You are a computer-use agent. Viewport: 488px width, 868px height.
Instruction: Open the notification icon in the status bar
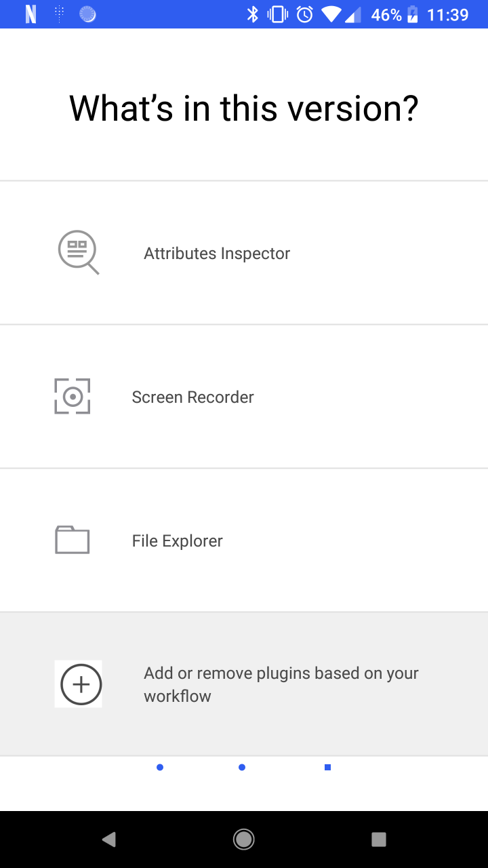coord(30,14)
